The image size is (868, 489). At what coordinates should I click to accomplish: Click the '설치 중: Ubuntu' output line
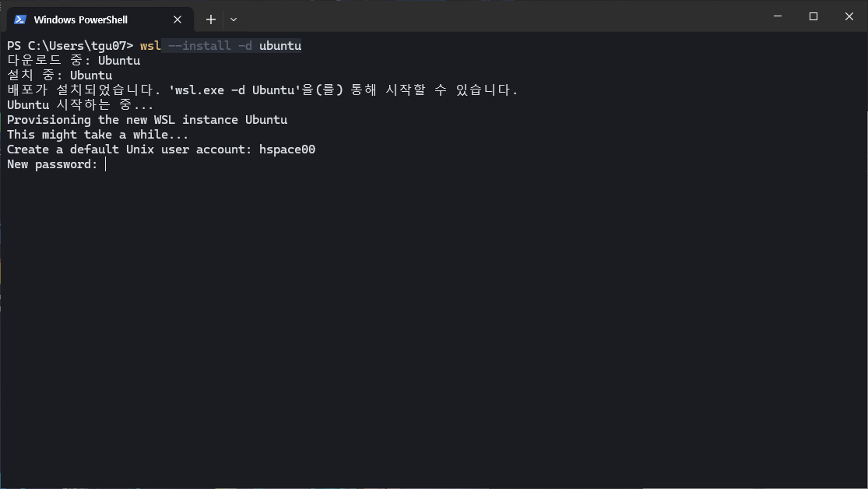pos(59,76)
